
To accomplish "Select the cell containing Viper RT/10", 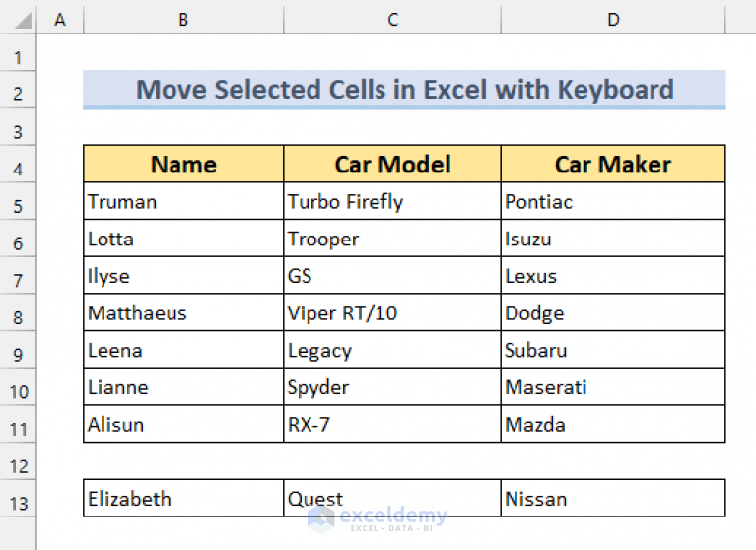I will tap(392, 312).
